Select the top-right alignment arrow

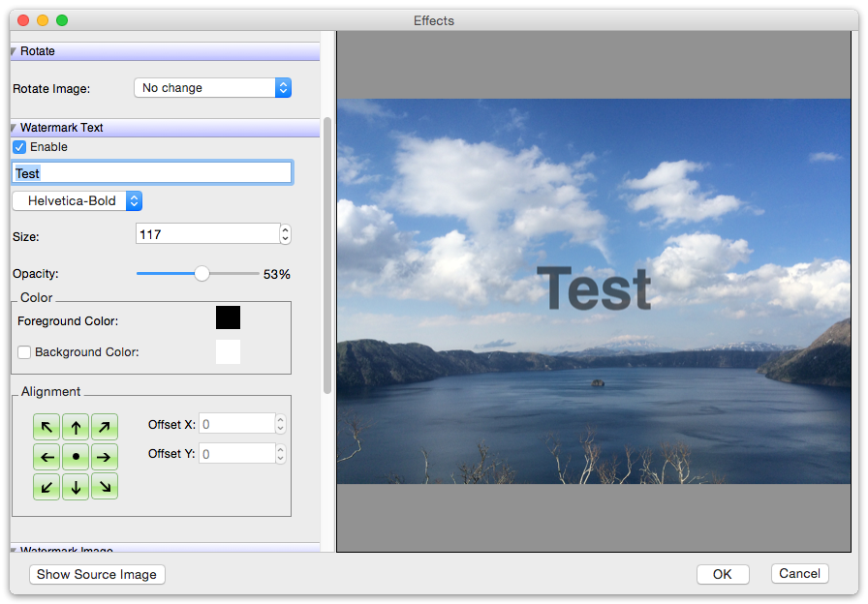[x=105, y=426]
